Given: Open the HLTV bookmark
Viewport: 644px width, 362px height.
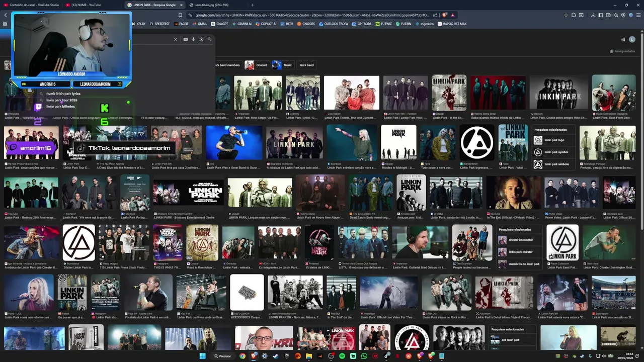Looking at the screenshot, I should 287,24.
